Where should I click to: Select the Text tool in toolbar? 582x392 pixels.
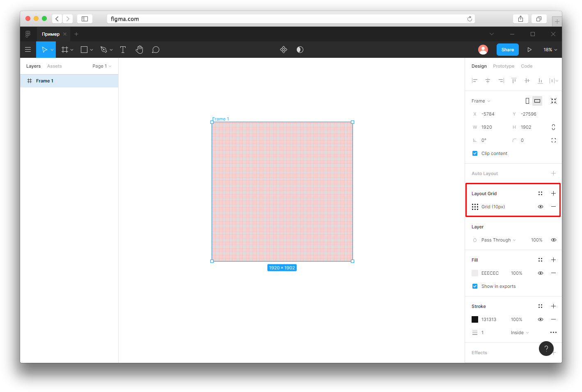[123, 50]
